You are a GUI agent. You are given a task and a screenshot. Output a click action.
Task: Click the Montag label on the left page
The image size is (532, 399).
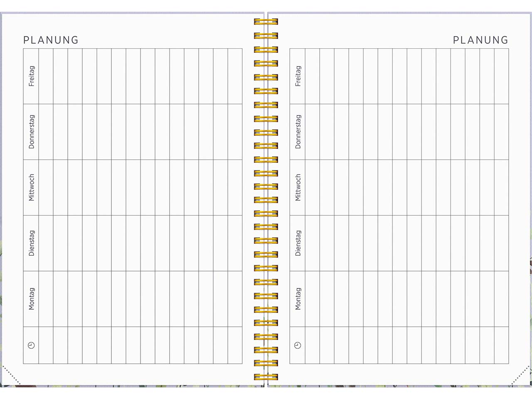point(31,299)
